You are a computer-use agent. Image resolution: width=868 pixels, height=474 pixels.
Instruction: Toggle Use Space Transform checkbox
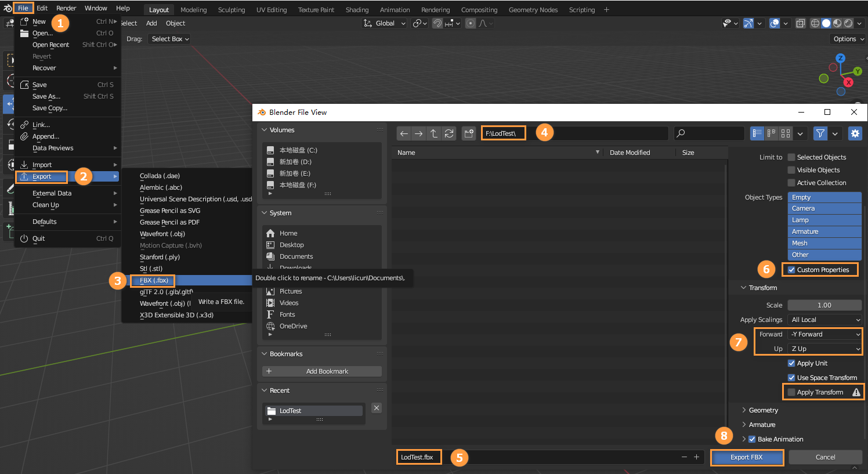[791, 378]
